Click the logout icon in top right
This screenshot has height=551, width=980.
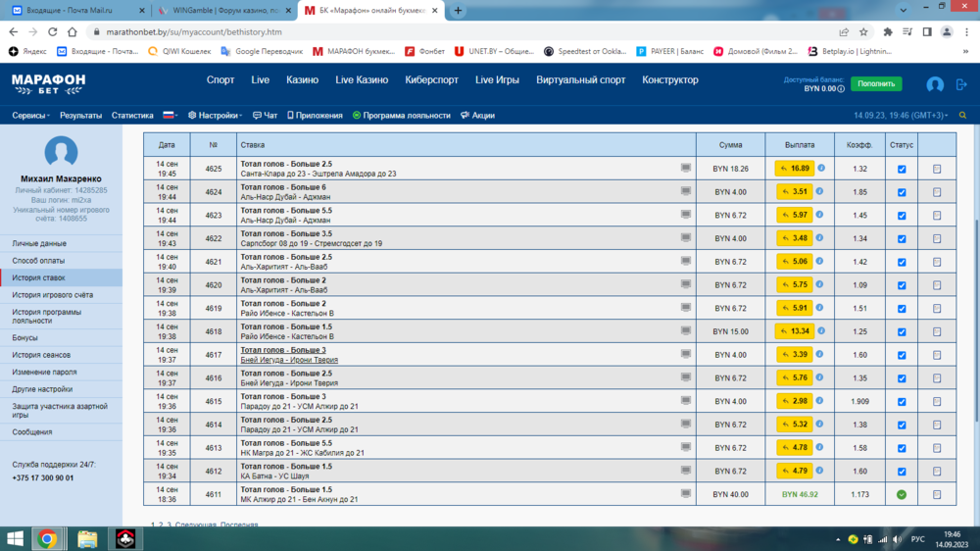coord(960,85)
